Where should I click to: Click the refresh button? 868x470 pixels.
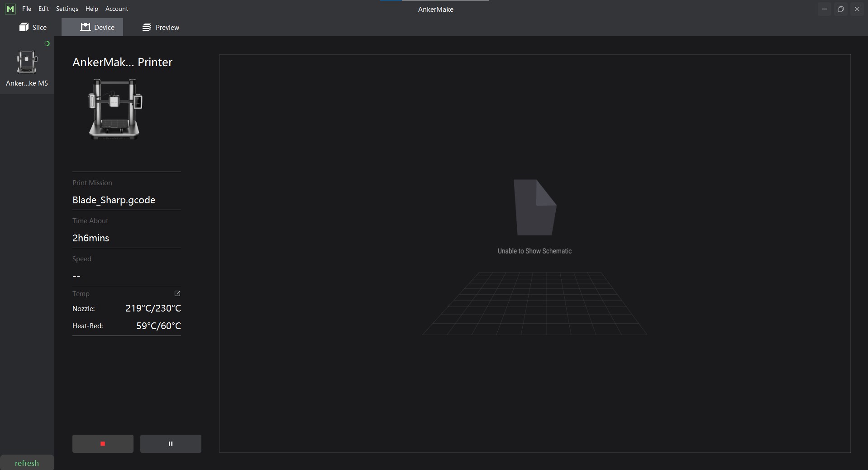pyautogui.click(x=27, y=463)
